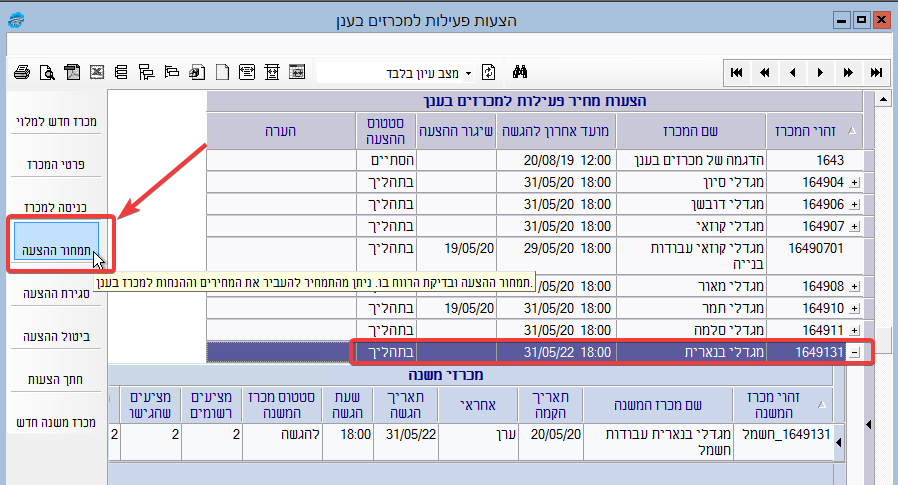Jump to last record navigation button
898x485 pixels.
[876, 72]
